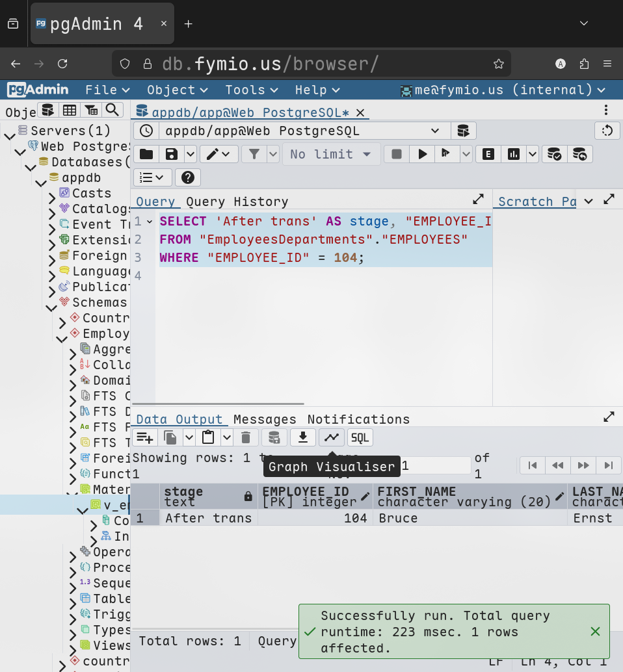The width and height of the screenshot is (623, 672).
Task: Open the No limit rows dropdown
Action: [x=331, y=154]
